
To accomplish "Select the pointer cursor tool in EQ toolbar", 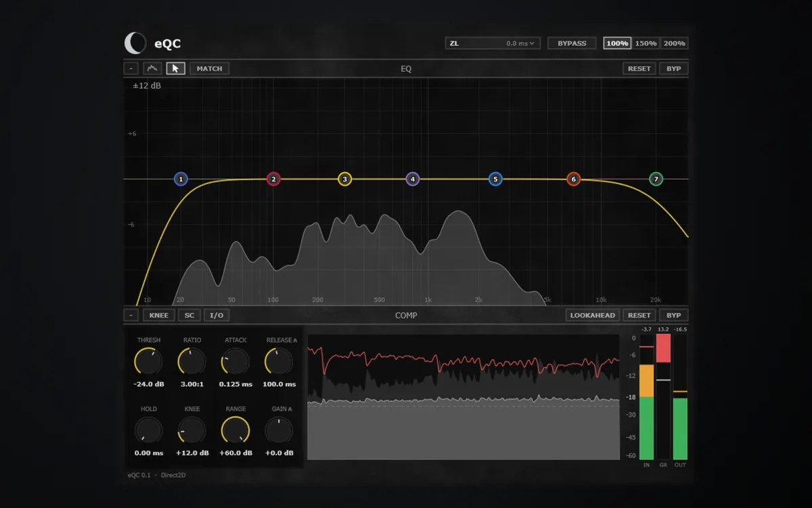I will (176, 68).
